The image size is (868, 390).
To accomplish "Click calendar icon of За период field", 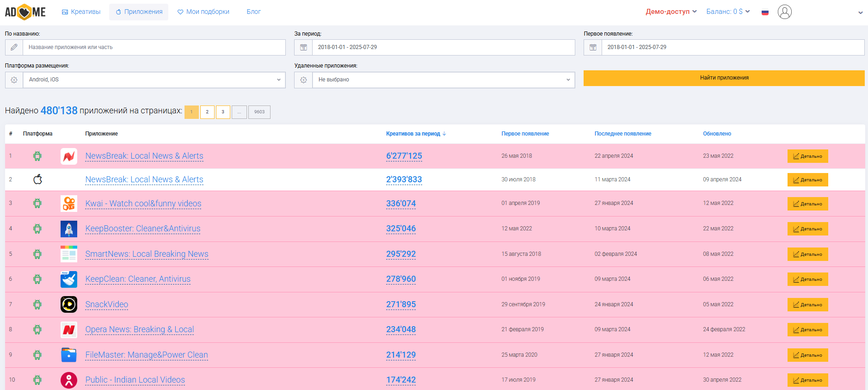I will [303, 47].
